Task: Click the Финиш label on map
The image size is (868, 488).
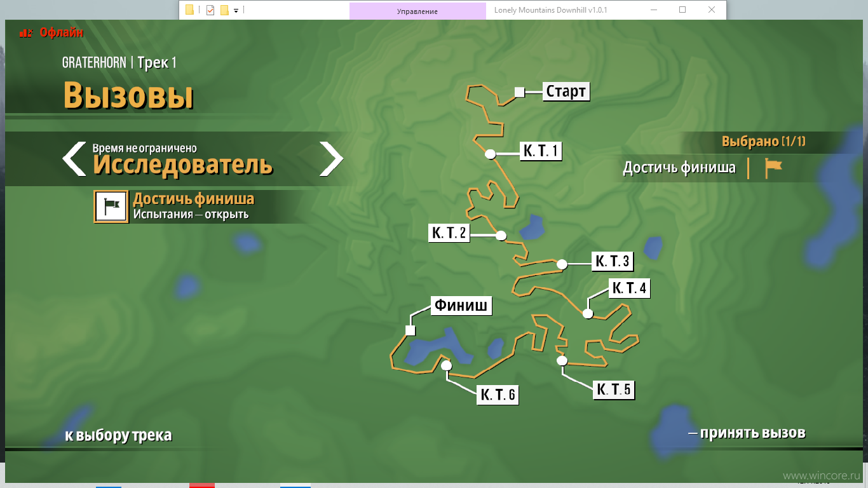Action: (x=461, y=306)
